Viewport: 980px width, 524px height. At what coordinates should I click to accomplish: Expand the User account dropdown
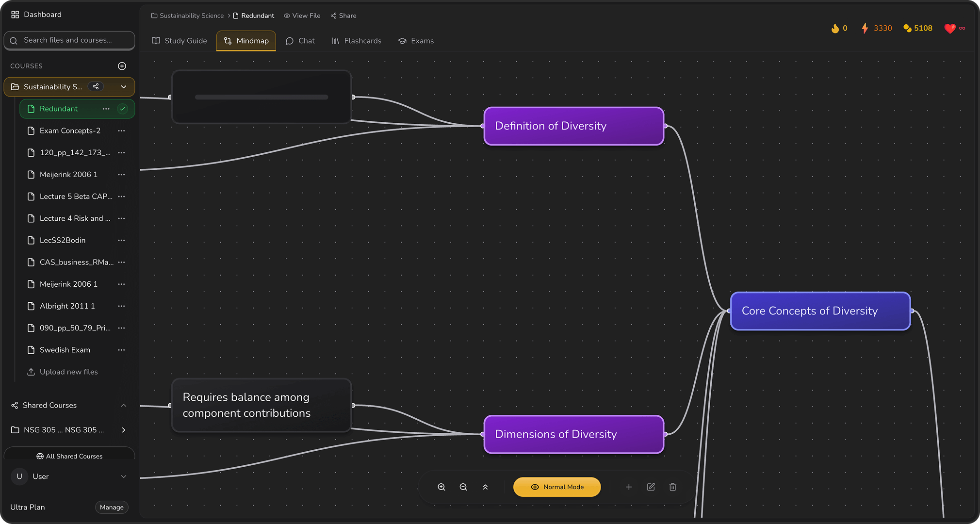point(124,476)
